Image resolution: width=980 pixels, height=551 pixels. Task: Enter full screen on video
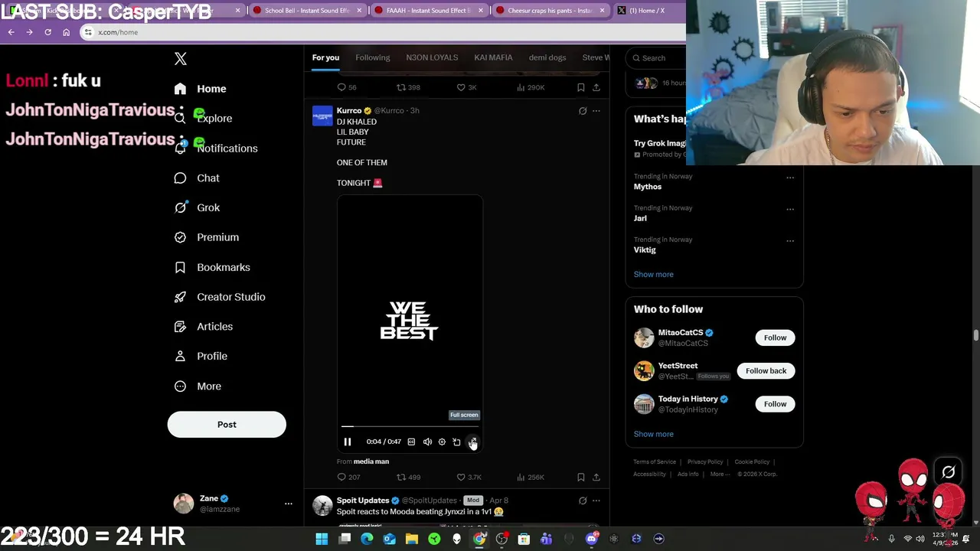pyautogui.click(x=472, y=442)
